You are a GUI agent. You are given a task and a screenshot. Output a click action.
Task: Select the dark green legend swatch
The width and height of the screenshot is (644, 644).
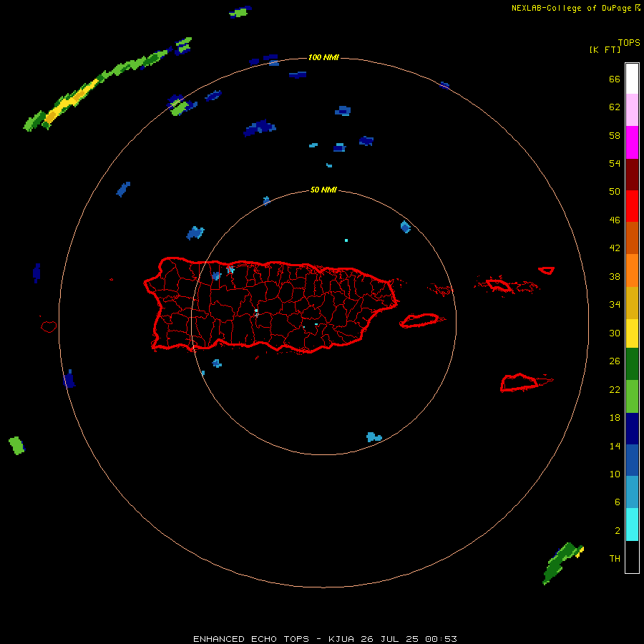pos(632,364)
